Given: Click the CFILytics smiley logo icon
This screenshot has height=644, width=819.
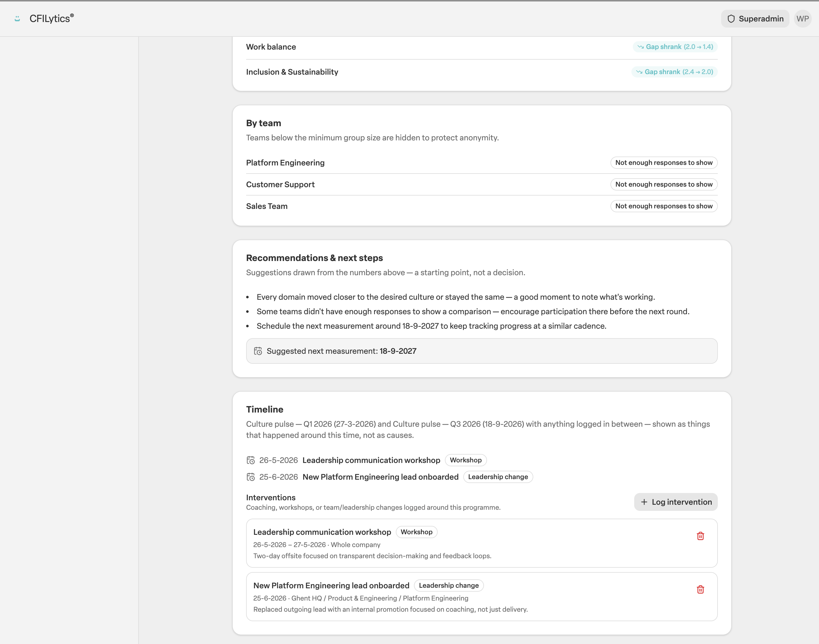Looking at the screenshot, I should coord(17,18).
